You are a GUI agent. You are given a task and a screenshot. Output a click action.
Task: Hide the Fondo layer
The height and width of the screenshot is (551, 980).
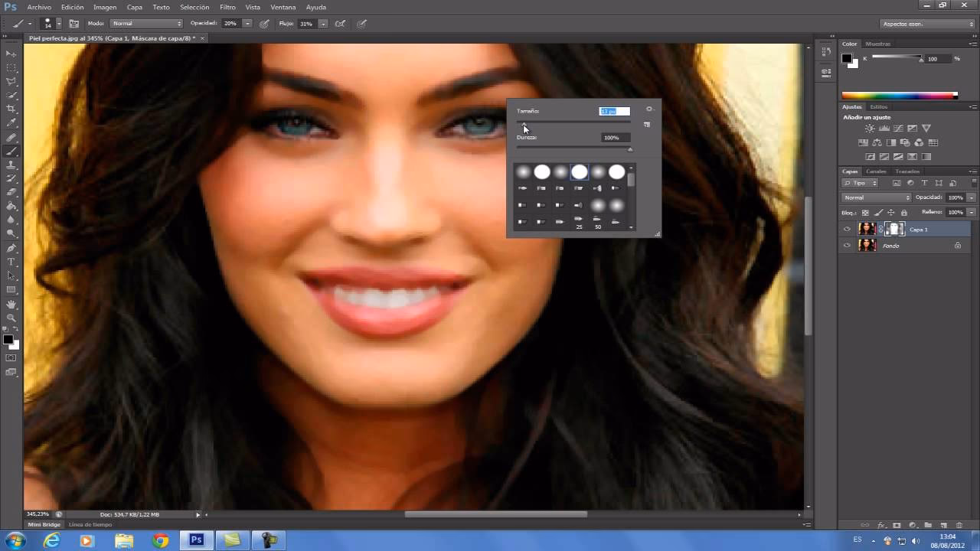[847, 245]
